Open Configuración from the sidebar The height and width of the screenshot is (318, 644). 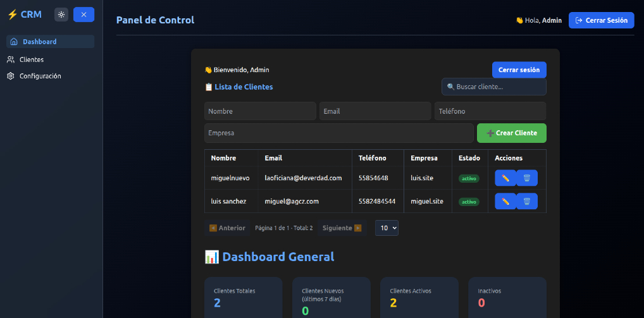[40, 76]
